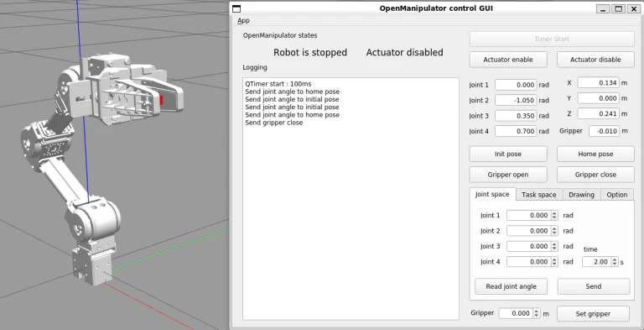Switch to the Joint space tab
Image resolution: width=644 pixels, height=330 pixels.
click(x=492, y=194)
